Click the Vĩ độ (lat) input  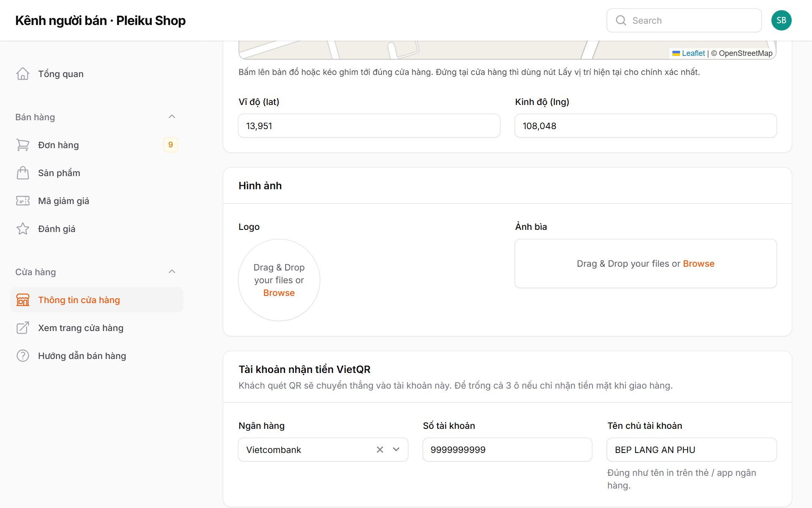(369, 126)
